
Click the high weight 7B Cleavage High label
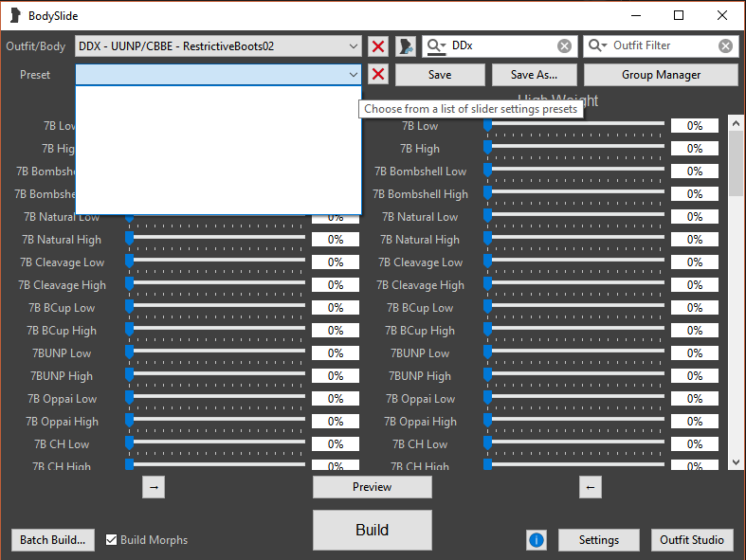pyautogui.click(x=420, y=285)
